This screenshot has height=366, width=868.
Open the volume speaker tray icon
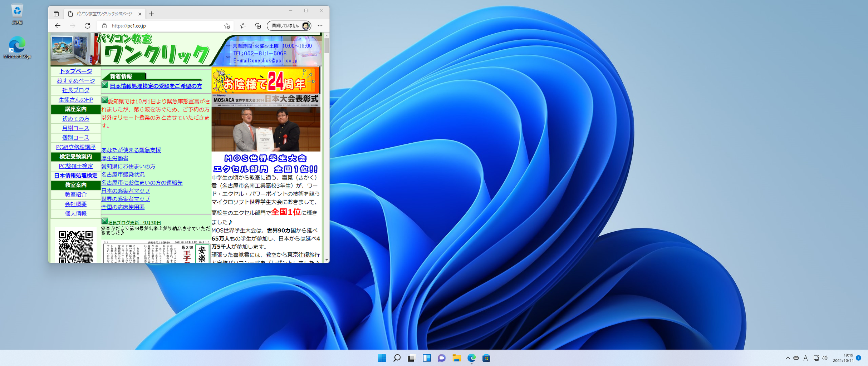(825, 358)
